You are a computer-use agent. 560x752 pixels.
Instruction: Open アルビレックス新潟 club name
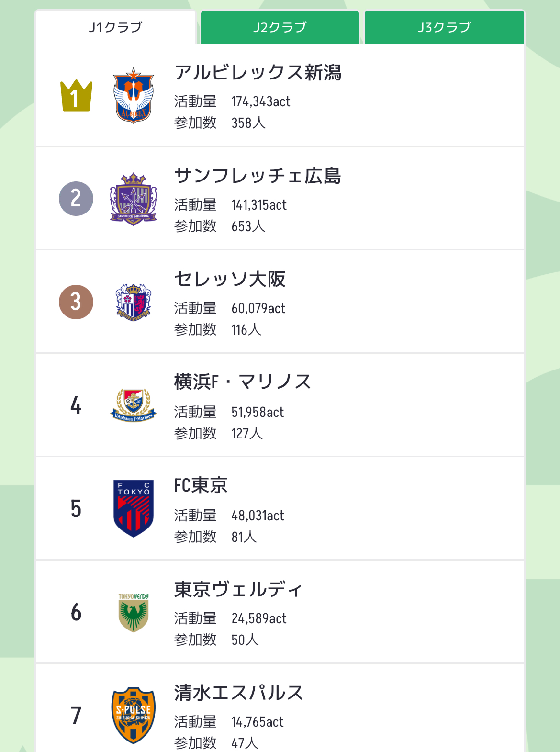258,73
